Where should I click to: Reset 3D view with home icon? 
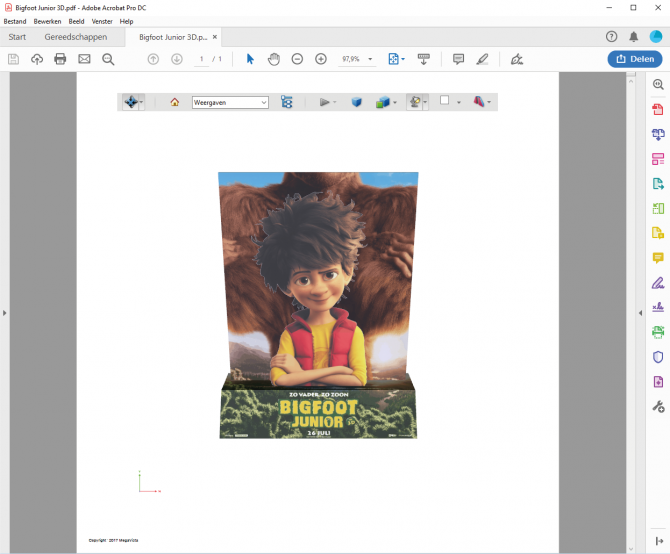tap(175, 102)
